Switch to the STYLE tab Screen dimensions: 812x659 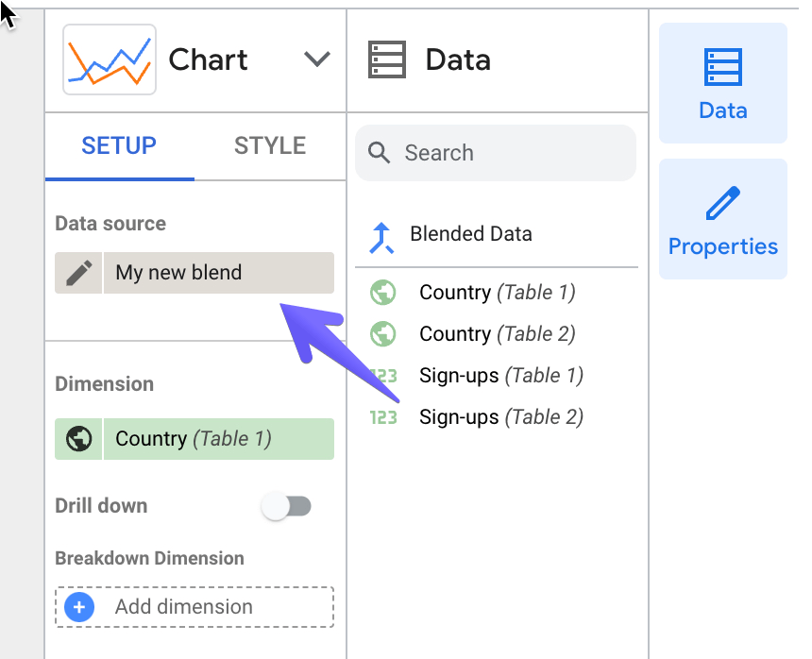(x=269, y=145)
